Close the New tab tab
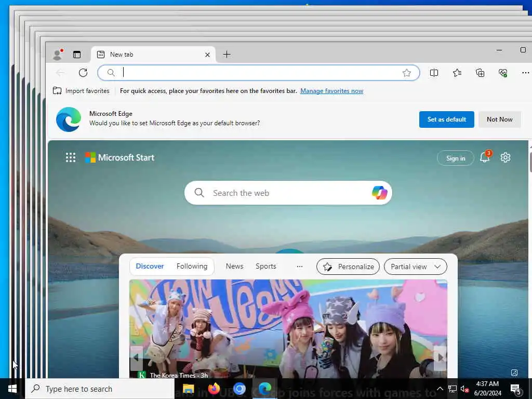This screenshot has width=532, height=399. pos(207,55)
